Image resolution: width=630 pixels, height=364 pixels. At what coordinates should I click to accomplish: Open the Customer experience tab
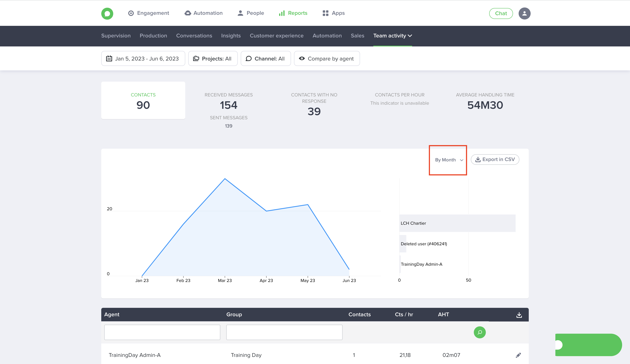pos(277,36)
